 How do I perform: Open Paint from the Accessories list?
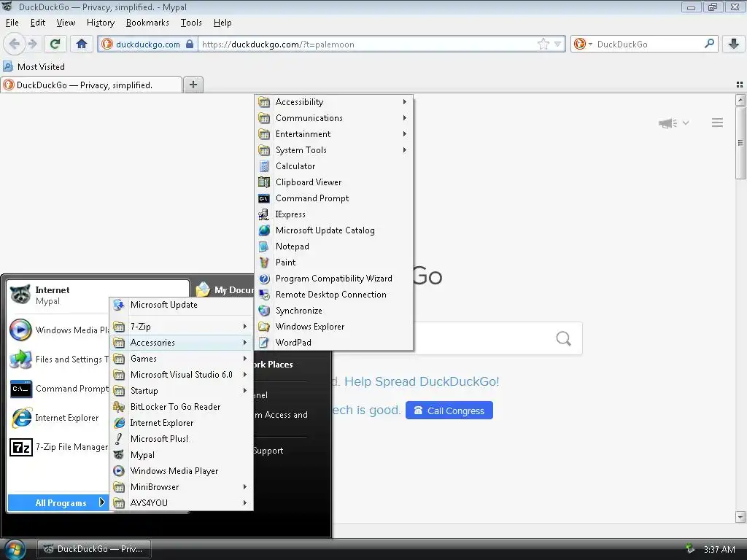pyautogui.click(x=333, y=262)
